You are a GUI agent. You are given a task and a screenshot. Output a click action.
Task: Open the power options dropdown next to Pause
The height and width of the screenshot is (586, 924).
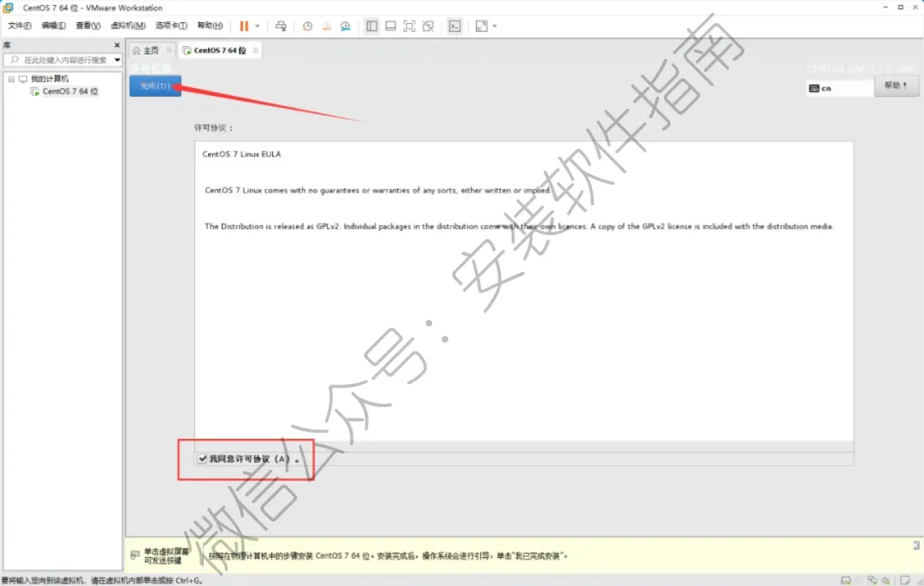pyautogui.click(x=258, y=26)
